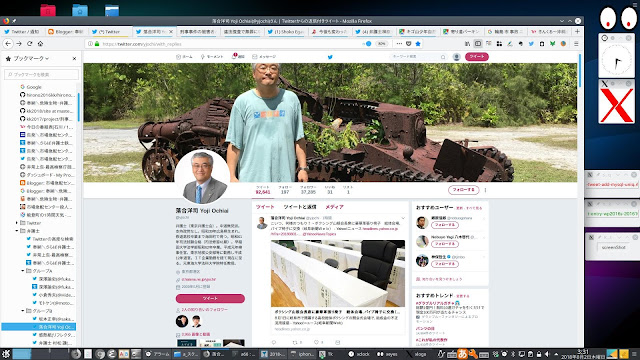Image resolution: width=640 pixels, height=360 pixels.
Task: Go forward using the Firefox forward arrow
Action: [19, 44]
